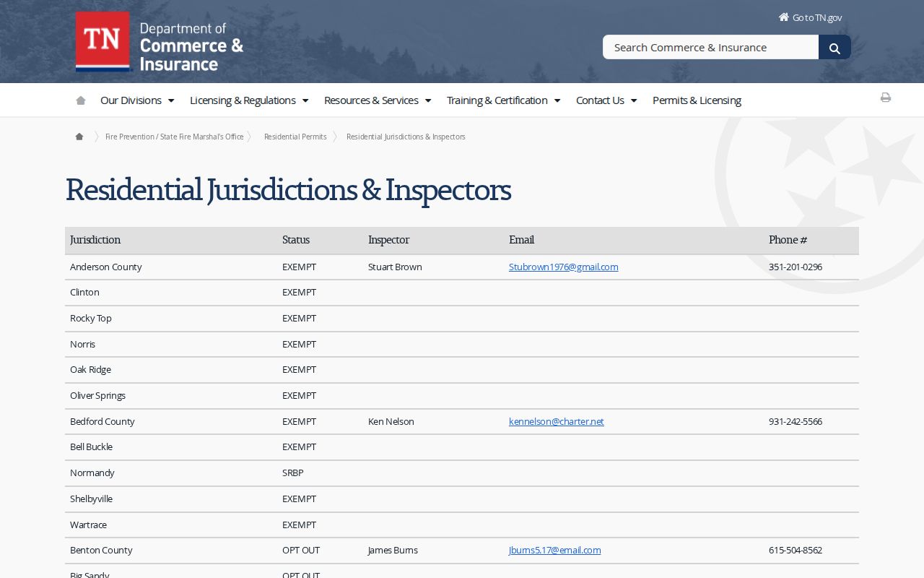Open the Resources & Services menu
The width and height of the screenshot is (924, 578).
(x=371, y=100)
